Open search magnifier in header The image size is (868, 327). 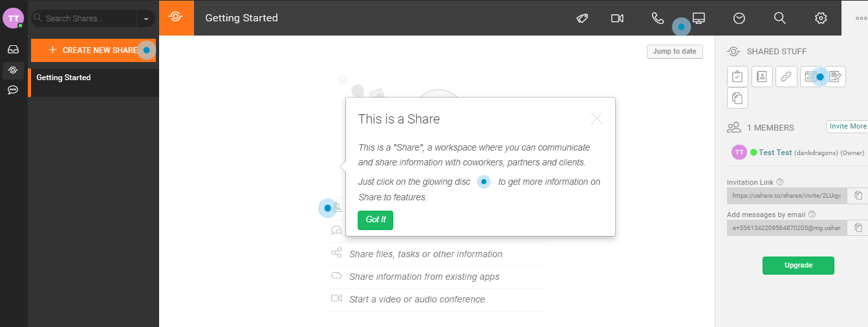coord(780,18)
